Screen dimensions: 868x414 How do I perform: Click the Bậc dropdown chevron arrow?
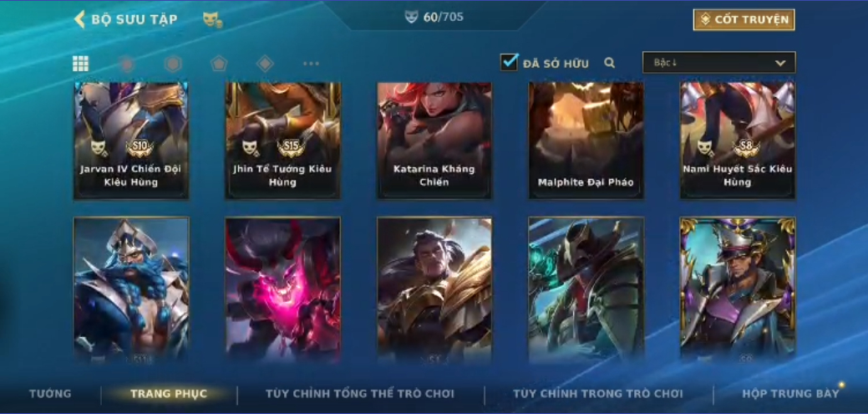click(780, 64)
